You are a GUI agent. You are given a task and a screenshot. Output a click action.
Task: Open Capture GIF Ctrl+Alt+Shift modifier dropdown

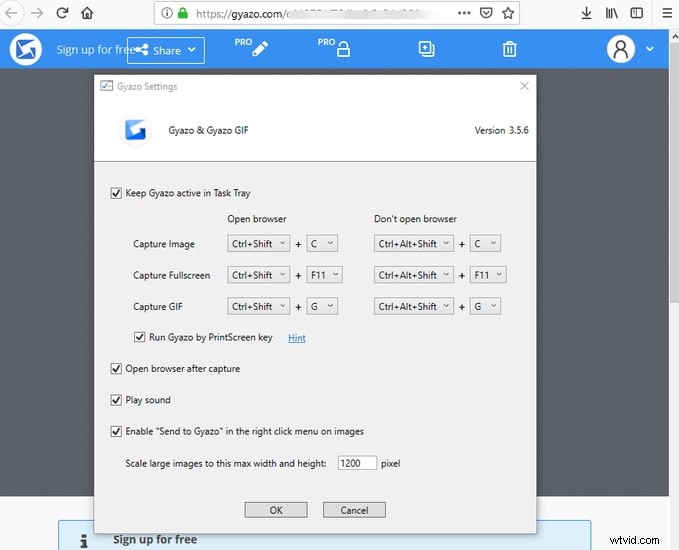point(414,306)
